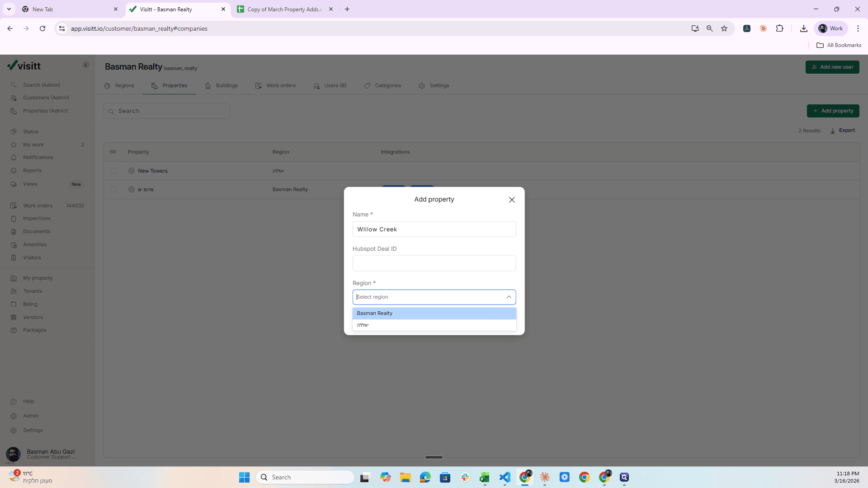Close the Add property dialog
Screen dimensions: 868x488
[512, 200]
